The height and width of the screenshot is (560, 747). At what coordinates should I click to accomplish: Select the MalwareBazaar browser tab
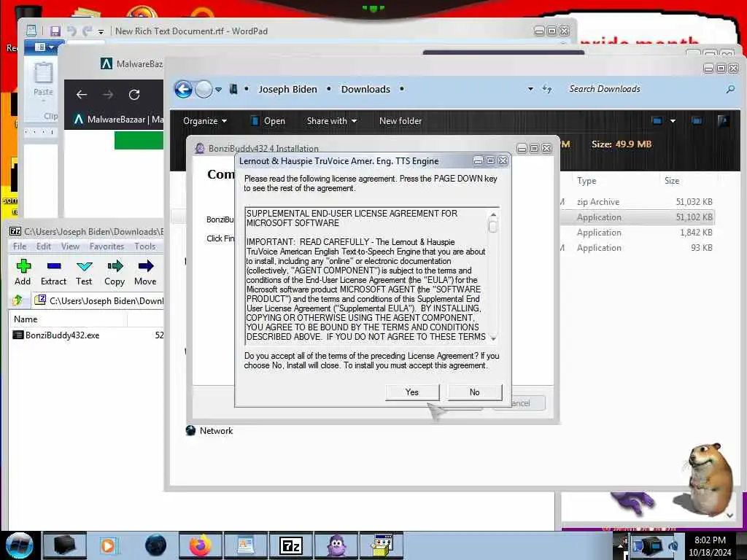(x=119, y=120)
